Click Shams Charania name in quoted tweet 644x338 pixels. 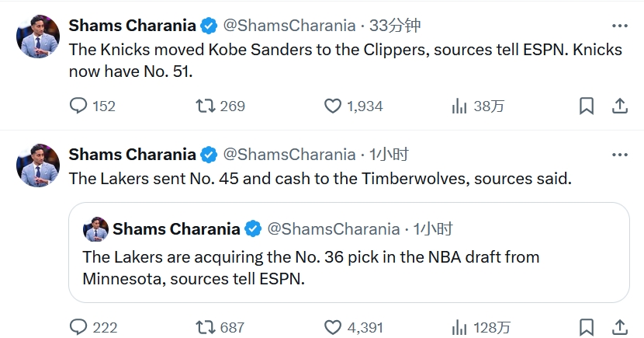[x=176, y=229]
